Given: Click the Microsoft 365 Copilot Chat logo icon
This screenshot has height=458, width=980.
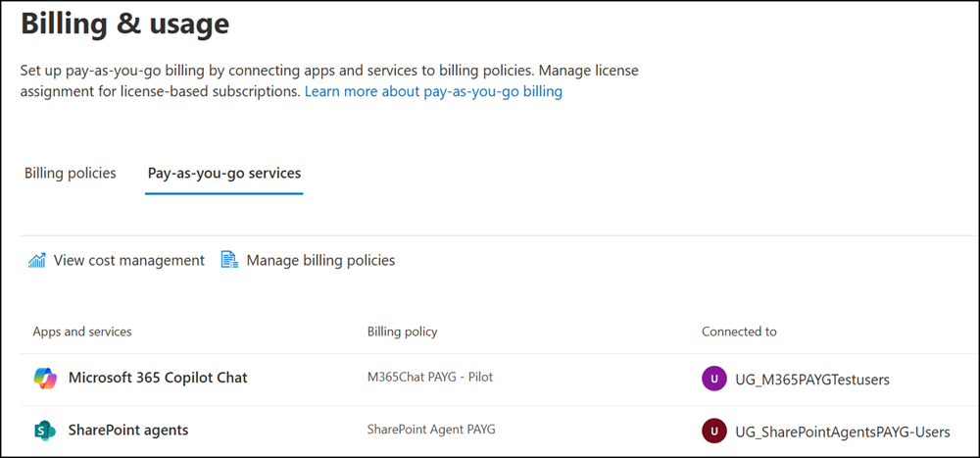Looking at the screenshot, I should coord(45,378).
